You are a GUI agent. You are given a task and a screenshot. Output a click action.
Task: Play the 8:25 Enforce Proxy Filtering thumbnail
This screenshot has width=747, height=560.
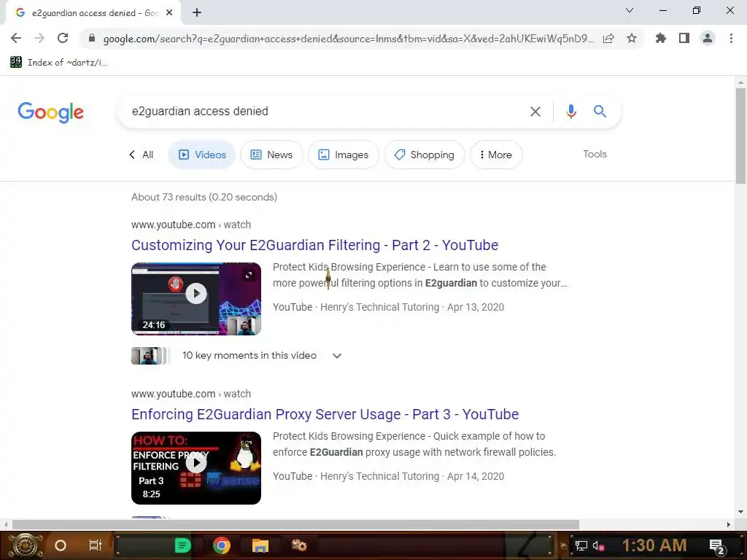[196, 468]
